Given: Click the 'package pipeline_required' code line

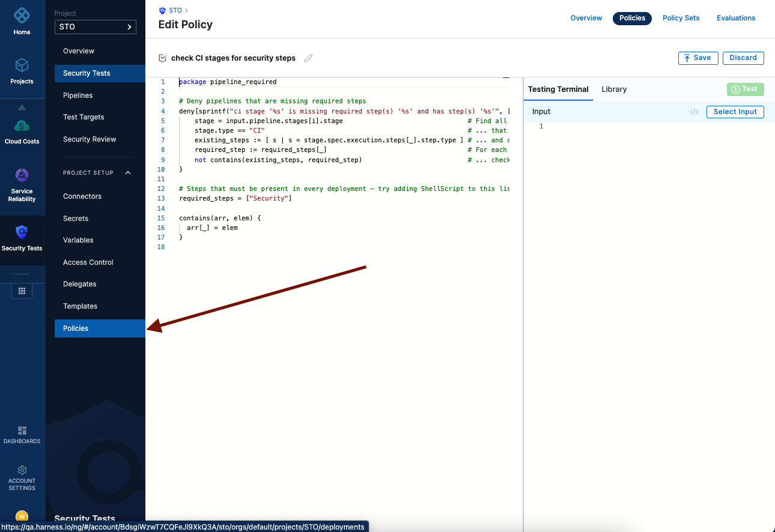Looking at the screenshot, I should [228, 82].
